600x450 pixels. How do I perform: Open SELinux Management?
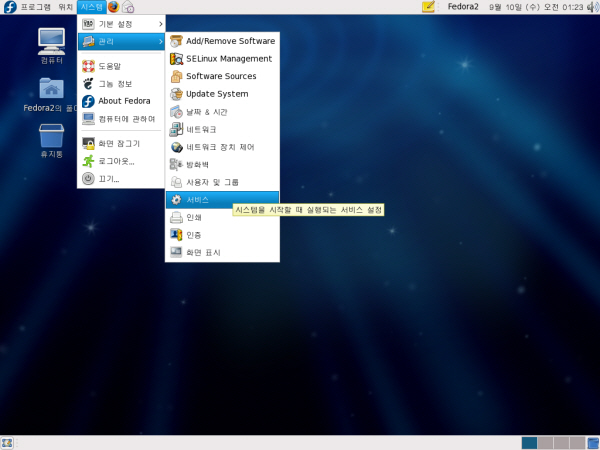click(x=222, y=59)
